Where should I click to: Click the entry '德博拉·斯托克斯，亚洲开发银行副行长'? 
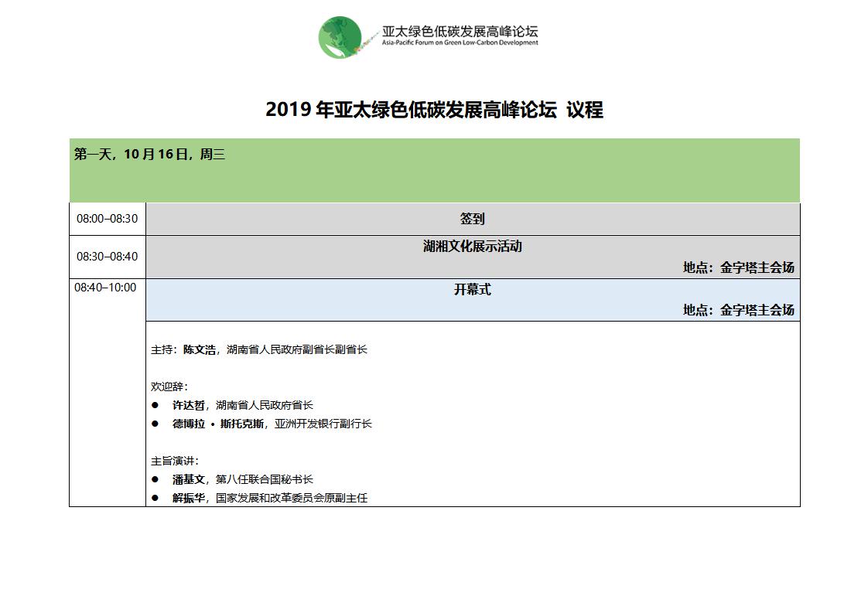[272, 424]
